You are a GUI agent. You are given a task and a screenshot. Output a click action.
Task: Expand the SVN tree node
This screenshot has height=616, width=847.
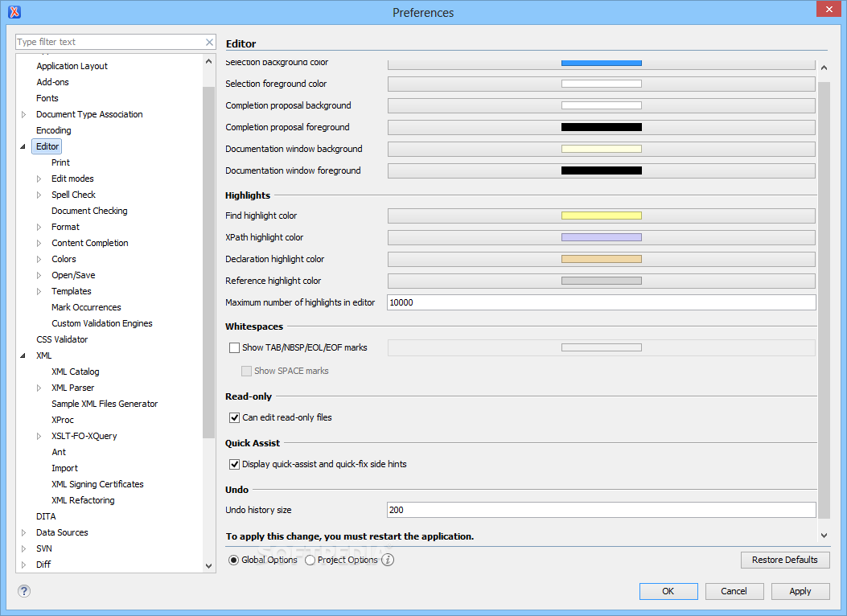tap(24, 548)
